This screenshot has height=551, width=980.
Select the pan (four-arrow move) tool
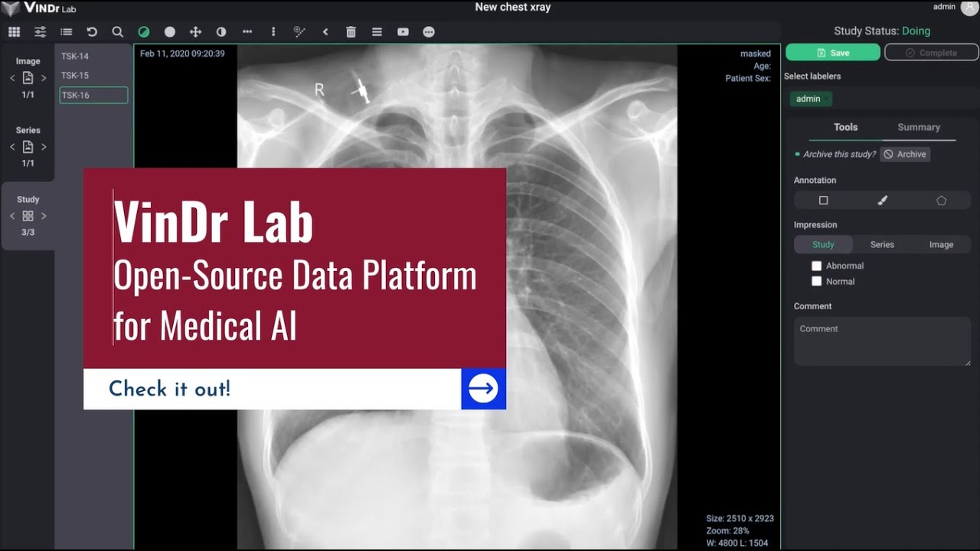pyautogui.click(x=195, y=32)
